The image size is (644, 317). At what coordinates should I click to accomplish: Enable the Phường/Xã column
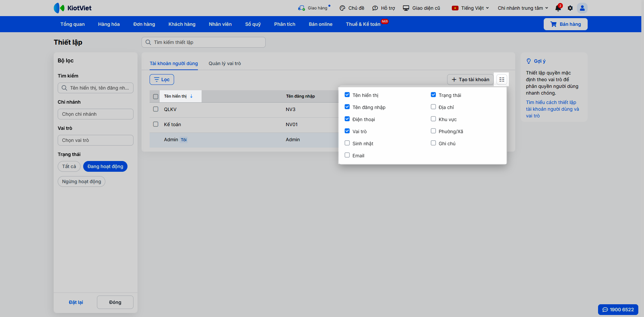(x=433, y=131)
